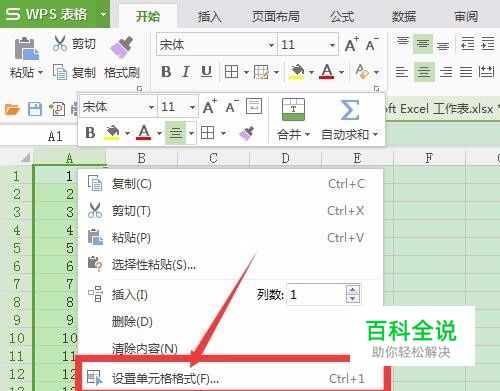The image size is (500, 391).
Task: Increase font size in the ribbon
Action: click(351, 45)
